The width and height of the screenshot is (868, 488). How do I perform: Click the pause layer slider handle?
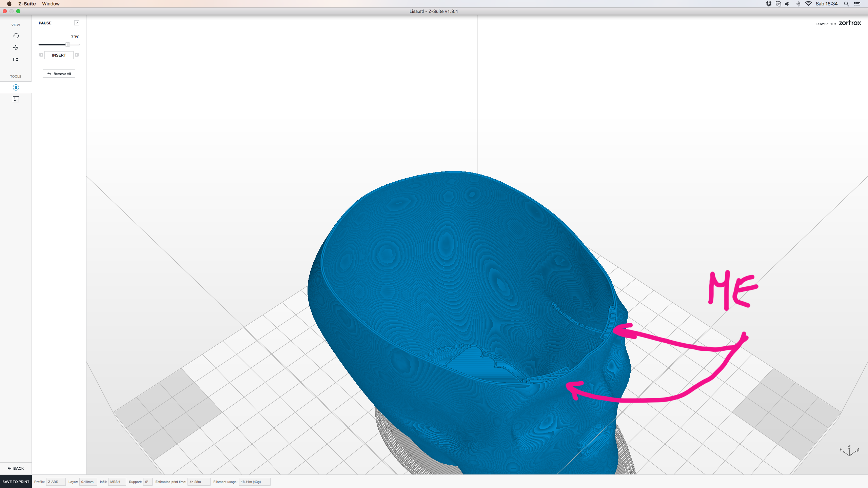[x=67, y=44]
